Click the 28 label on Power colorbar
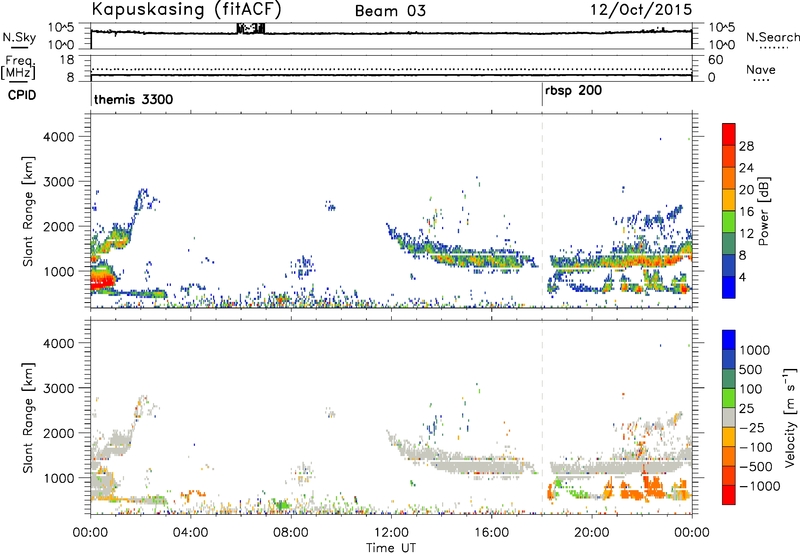The image size is (800, 554). coord(746,146)
